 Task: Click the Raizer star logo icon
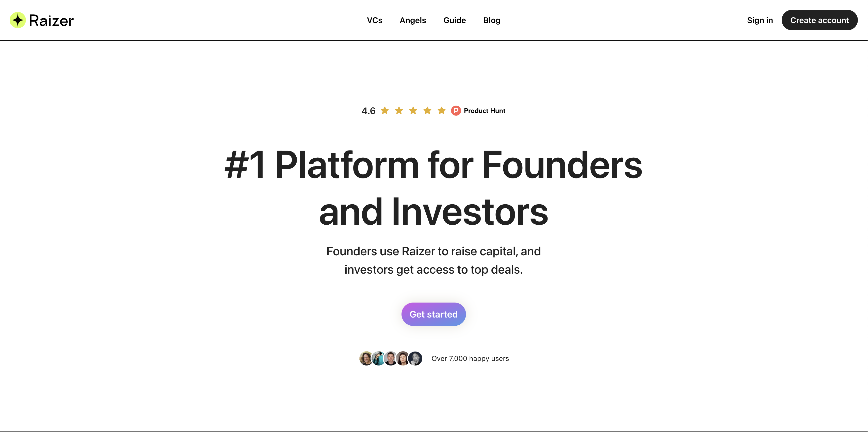tap(18, 20)
